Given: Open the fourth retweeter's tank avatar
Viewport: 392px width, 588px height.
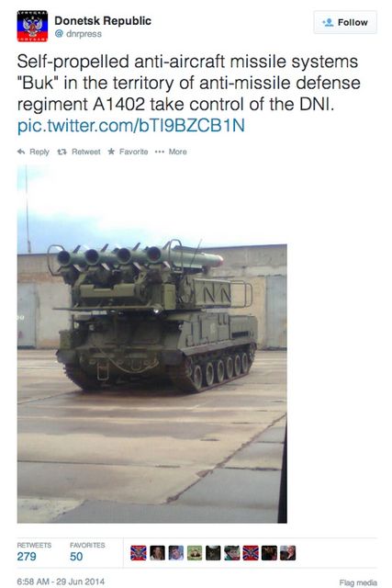Looking at the screenshot, I should (195, 553).
